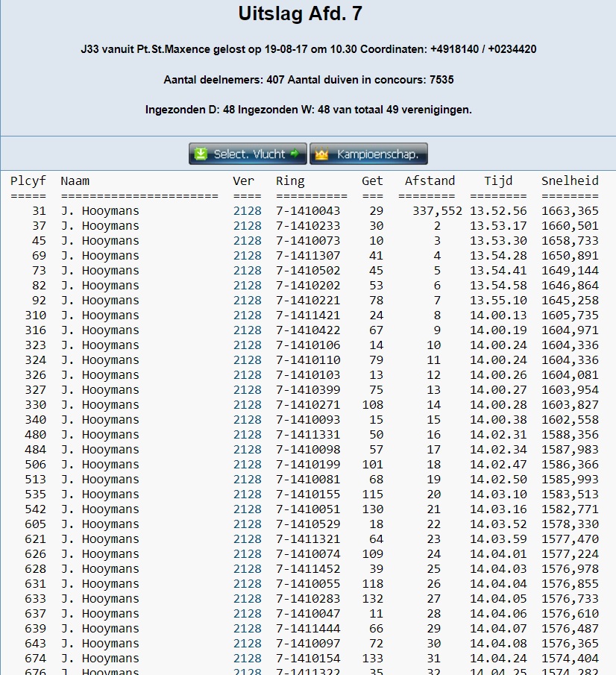Click the green download icon on Select. Vlucht

point(201,154)
